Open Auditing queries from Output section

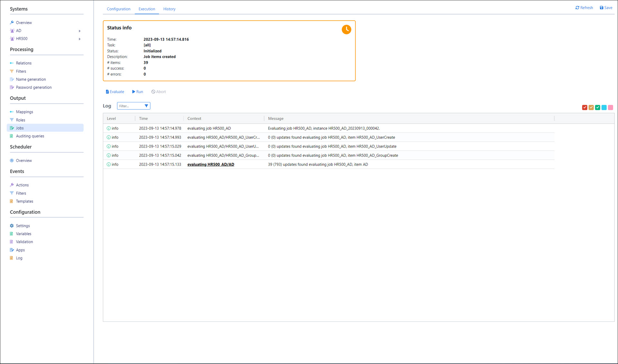(x=30, y=136)
